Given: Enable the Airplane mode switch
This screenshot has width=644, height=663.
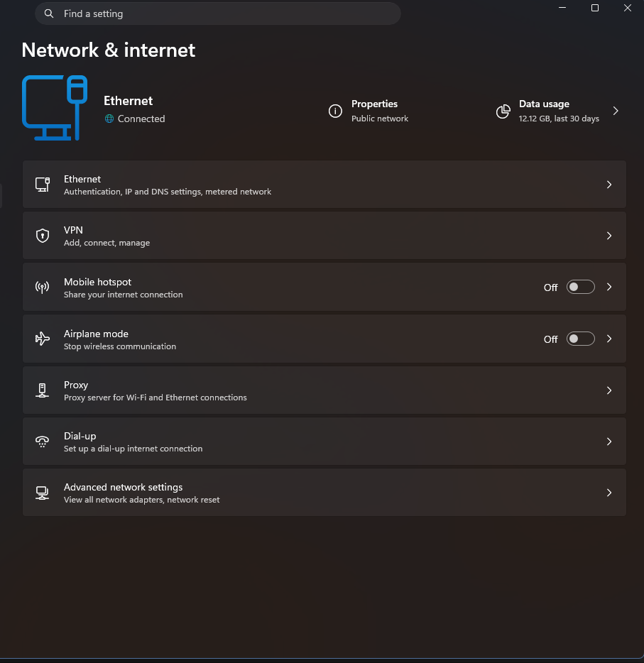Looking at the screenshot, I should [581, 339].
